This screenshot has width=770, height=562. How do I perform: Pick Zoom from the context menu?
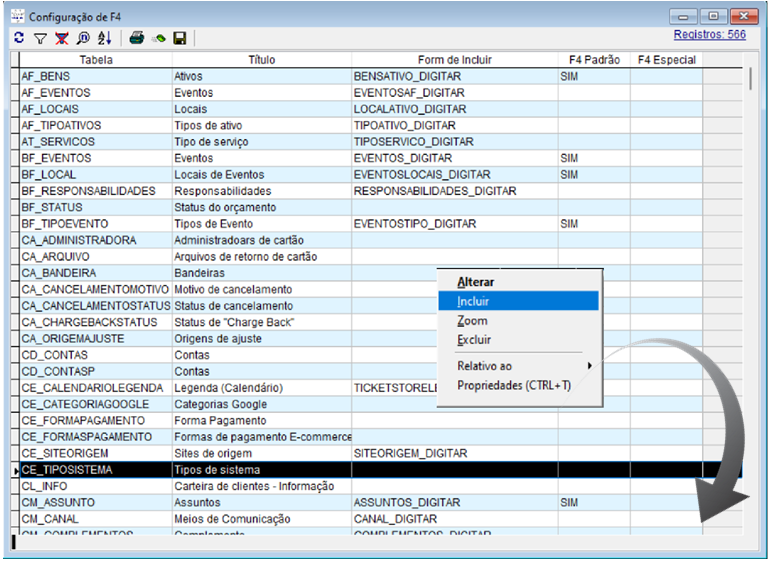point(472,321)
